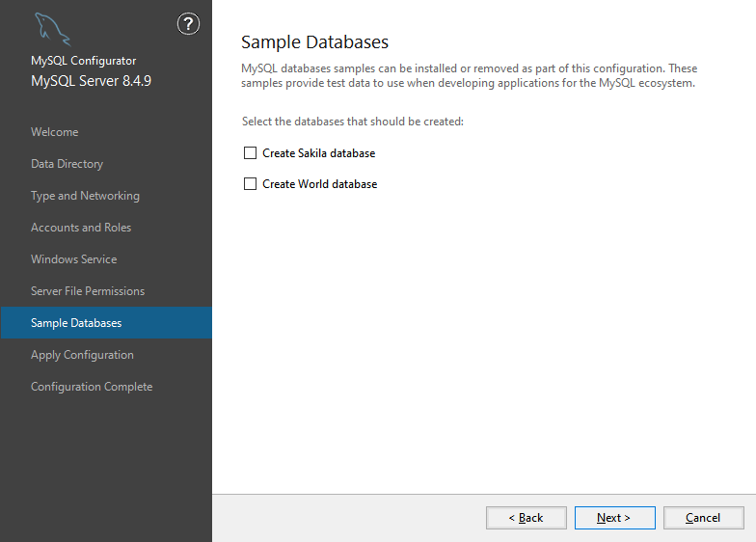This screenshot has height=542, width=756.
Task: Jump to Accounts and Roles step
Action: coord(81,228)
